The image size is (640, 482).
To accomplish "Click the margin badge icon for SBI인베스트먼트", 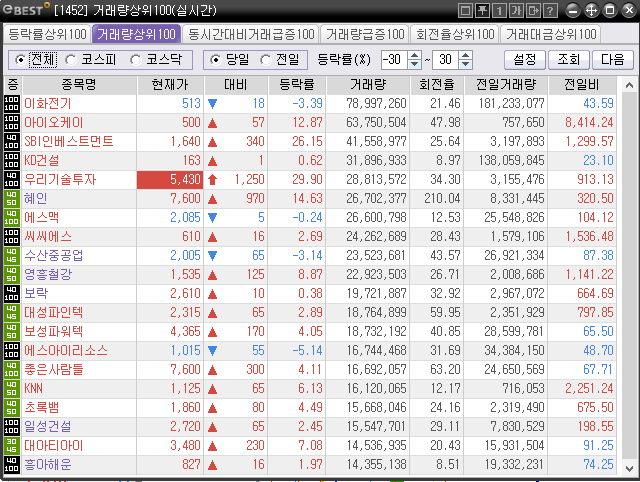I will [x=11, y=142].
